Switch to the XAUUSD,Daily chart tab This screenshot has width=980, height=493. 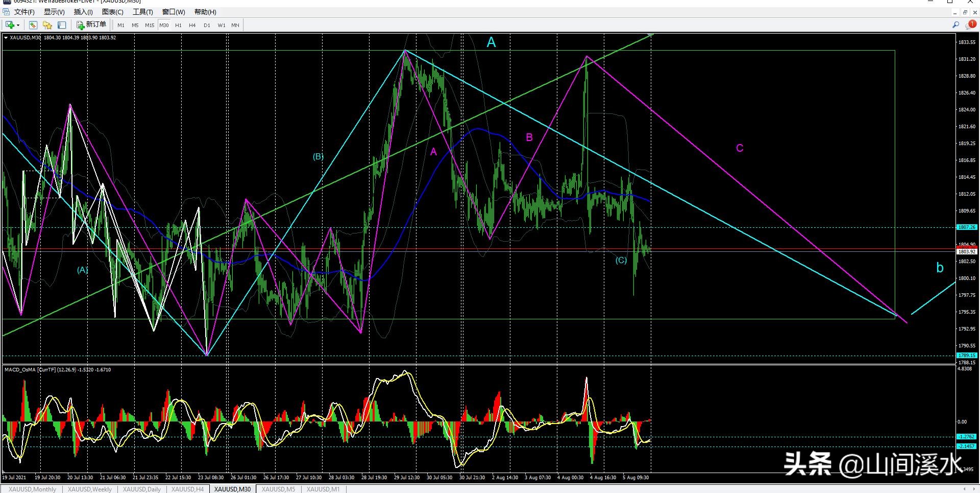pyautogui.click(x=142, y=489)
